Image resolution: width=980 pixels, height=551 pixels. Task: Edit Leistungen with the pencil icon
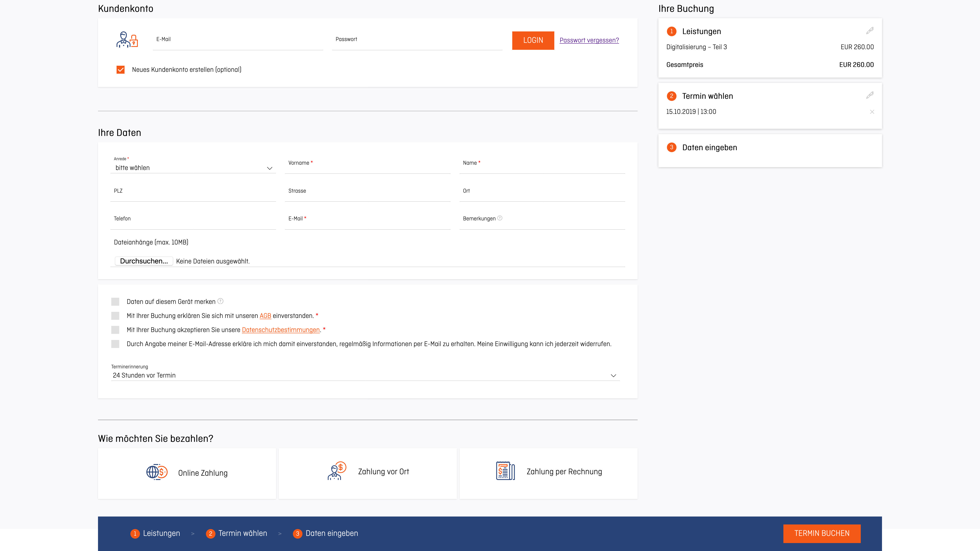[x=870, y=31]
